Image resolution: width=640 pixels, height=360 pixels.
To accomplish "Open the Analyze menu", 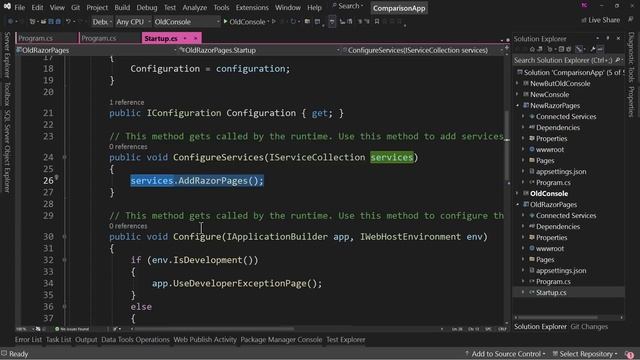I will (194, 7).
